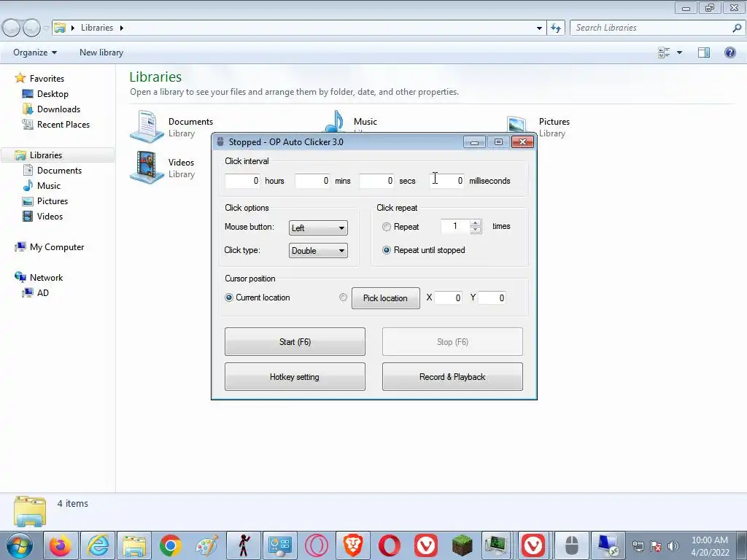
Task: Open the Remote Desktop taskbar icon
Action: [608, 545]
